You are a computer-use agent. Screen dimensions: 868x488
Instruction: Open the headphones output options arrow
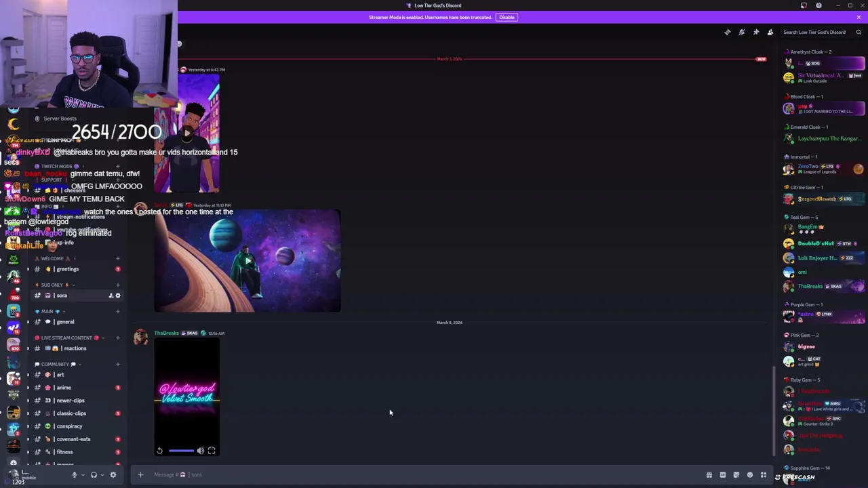(x=102, y=475)
